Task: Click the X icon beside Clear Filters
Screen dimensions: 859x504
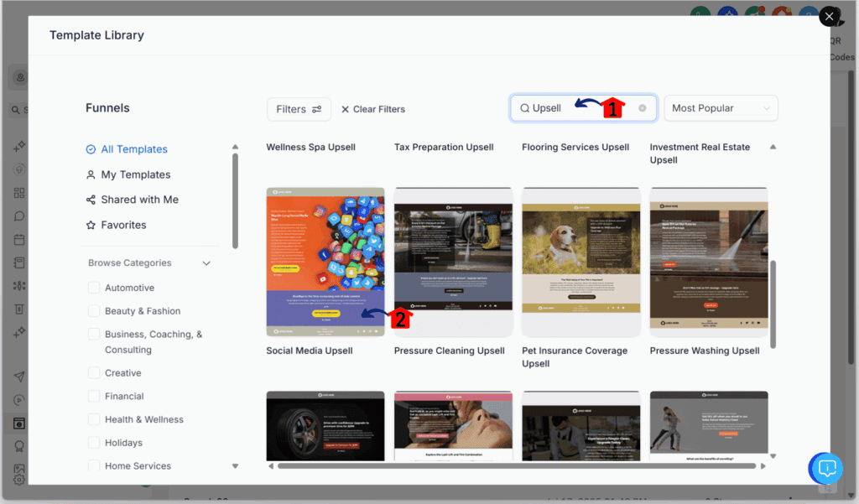Action: [x=345, y=110]
